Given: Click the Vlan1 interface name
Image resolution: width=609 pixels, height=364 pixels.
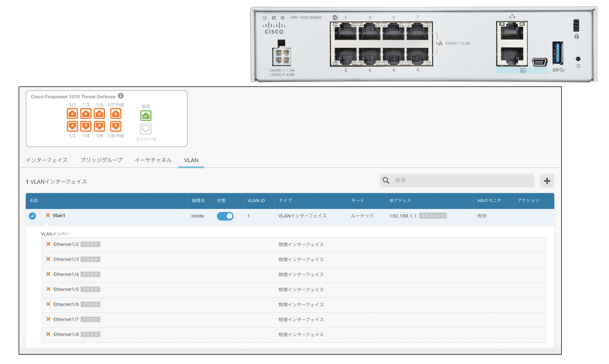Looking at the screenshot, I should tap(59, 216).
